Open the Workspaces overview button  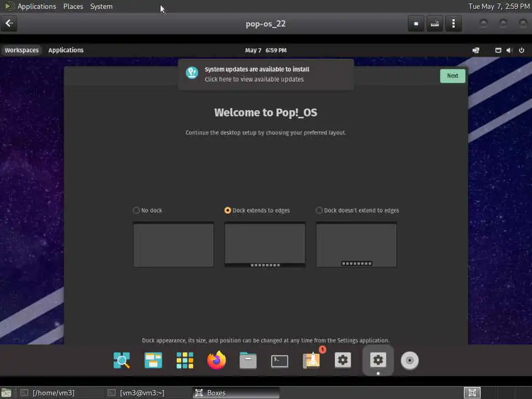pyautogui.click(x=21, y=50)
